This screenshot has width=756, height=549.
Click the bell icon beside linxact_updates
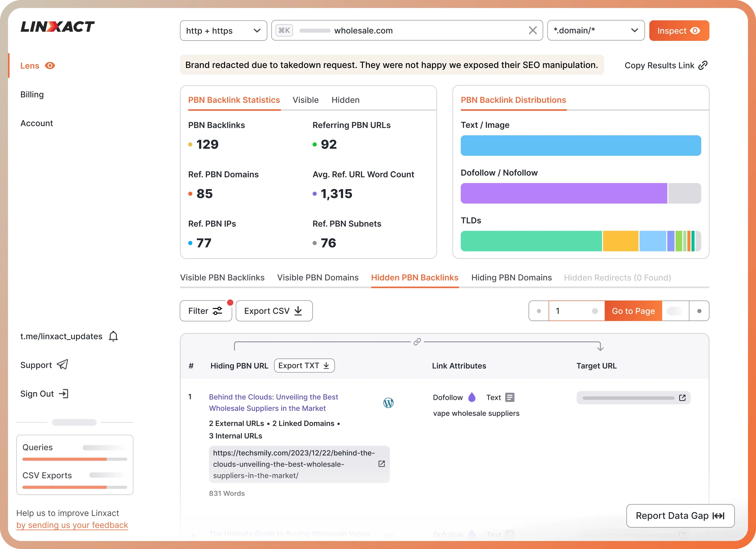tap(113, 336)
